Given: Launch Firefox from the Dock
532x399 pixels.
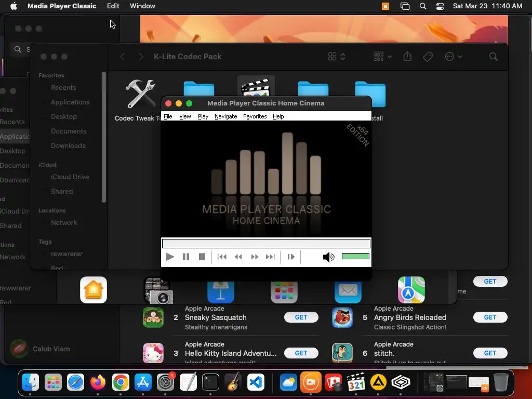Looking at the screenshot, I should click(x=98, y=382).
